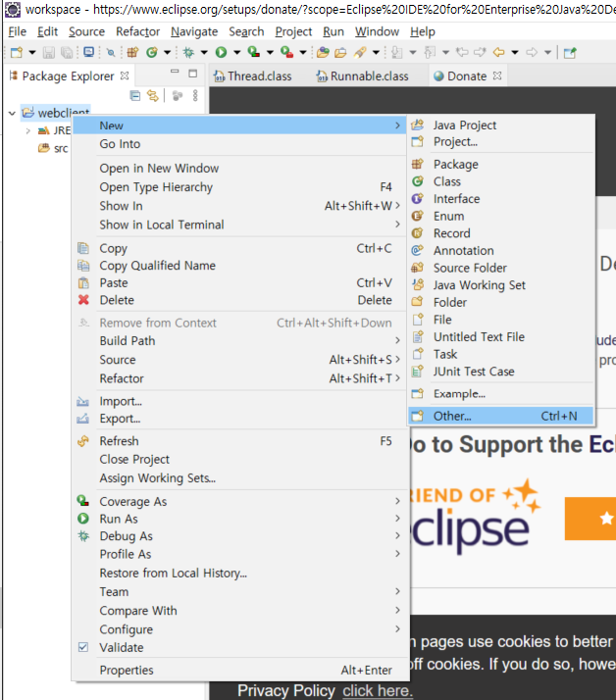Click the Run Last Tool external tools icon
This screenshot has height=700, width=616.
coord(286,53)
